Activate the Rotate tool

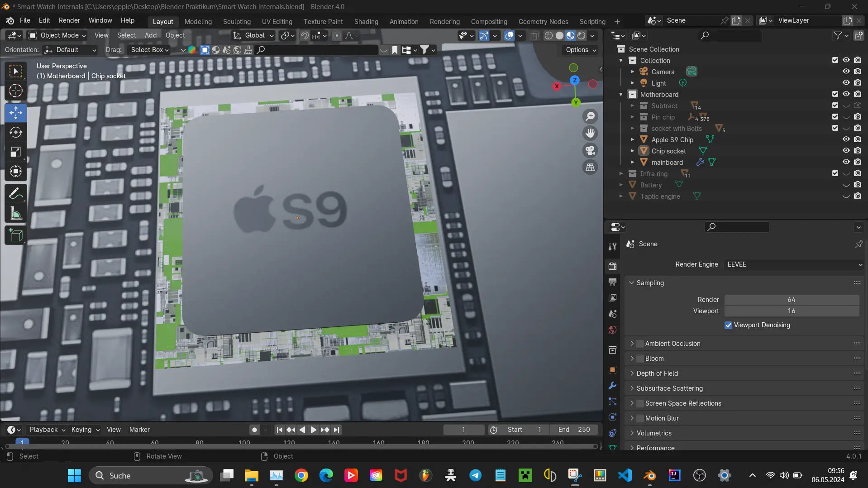(16, 132)
